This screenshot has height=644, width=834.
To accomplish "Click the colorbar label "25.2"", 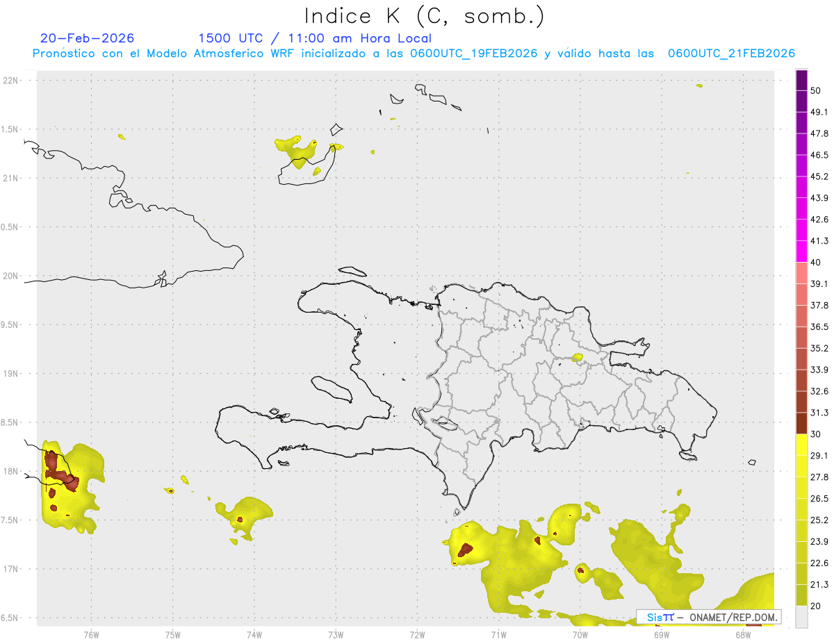I will pyautogui.click(x=819, y=520).
